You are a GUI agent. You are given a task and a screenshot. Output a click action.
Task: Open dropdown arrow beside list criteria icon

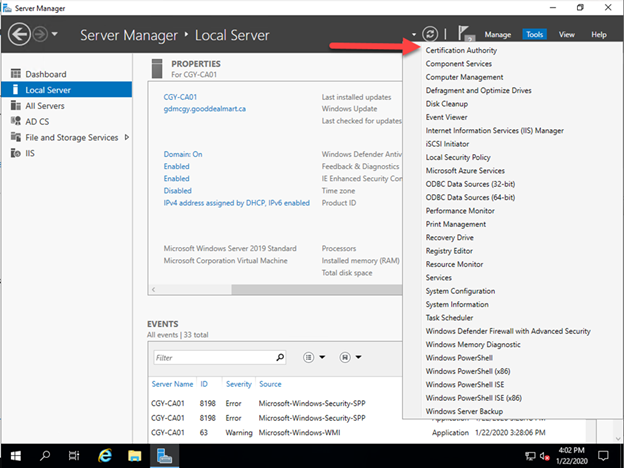click(x=322, y=357)
